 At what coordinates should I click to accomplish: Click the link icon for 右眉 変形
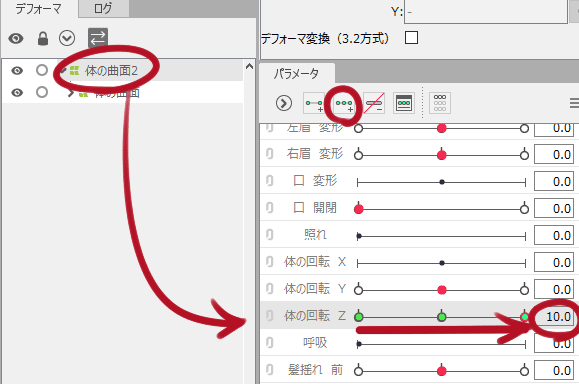coord(270,154)
